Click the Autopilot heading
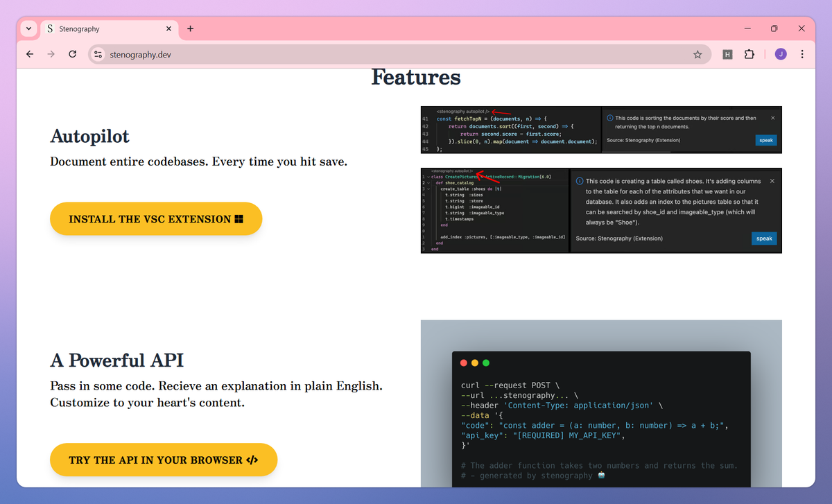The width and height of the screenshot is (832, 504). [90, 136]
